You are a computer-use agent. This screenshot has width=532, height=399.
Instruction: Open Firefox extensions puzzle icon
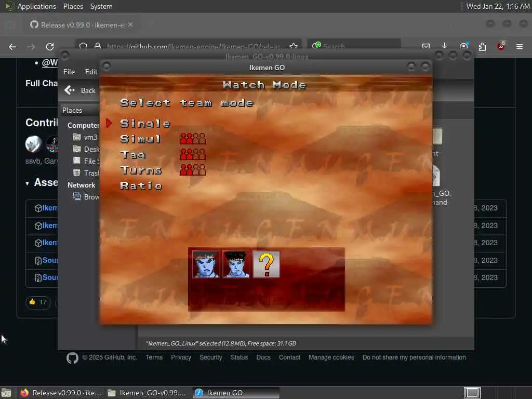click(482, 46)
